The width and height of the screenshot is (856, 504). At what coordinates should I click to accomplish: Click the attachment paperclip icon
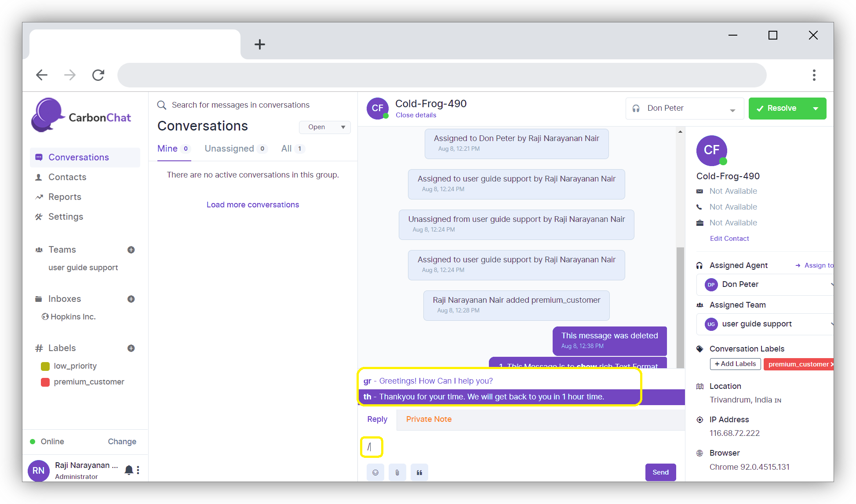[397, 472]
